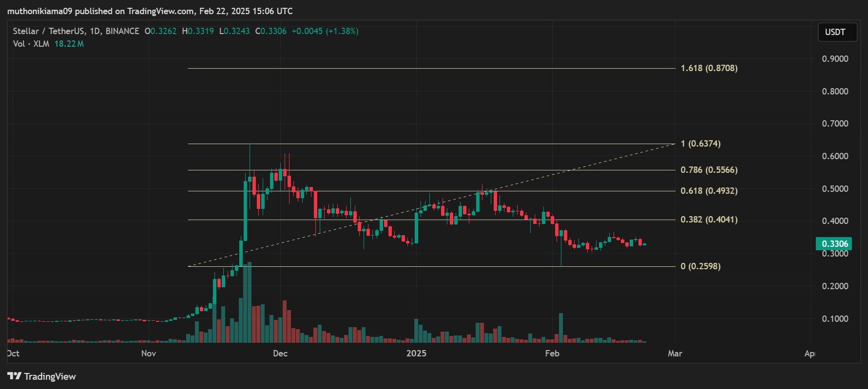This screenshot has width=868, height=389.
Task: Click the 0.5000 price axis label
Action: pos(835,189)
